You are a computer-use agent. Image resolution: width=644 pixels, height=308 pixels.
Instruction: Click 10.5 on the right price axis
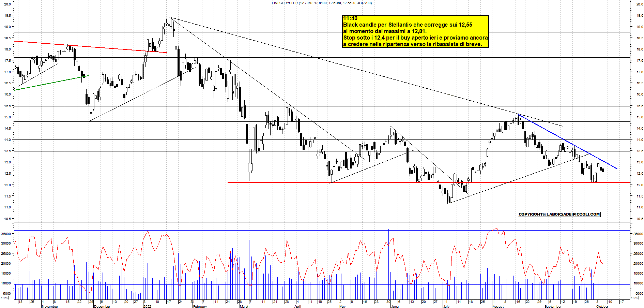[x=639, y=219]
